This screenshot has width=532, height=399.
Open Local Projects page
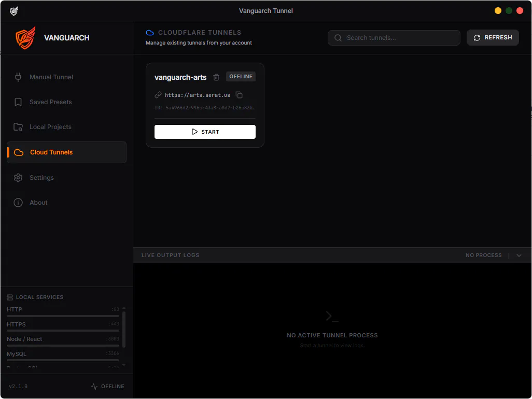coord(66,127)
